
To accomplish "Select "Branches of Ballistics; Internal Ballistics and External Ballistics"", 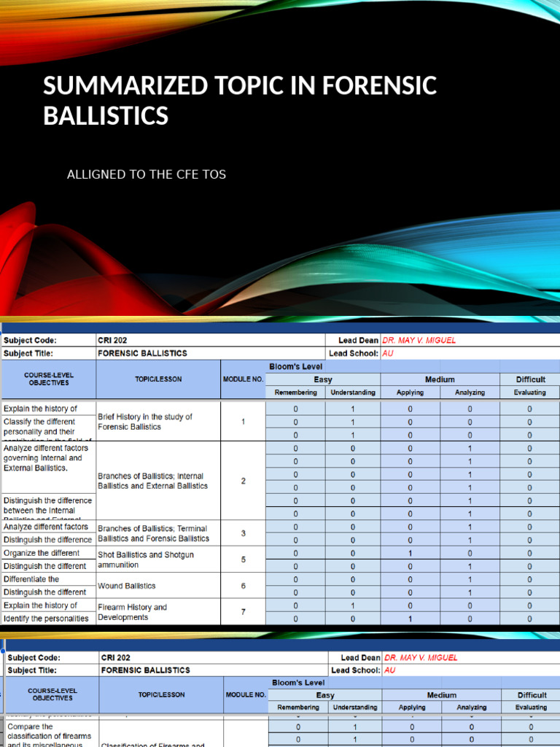I will (152, 481).
